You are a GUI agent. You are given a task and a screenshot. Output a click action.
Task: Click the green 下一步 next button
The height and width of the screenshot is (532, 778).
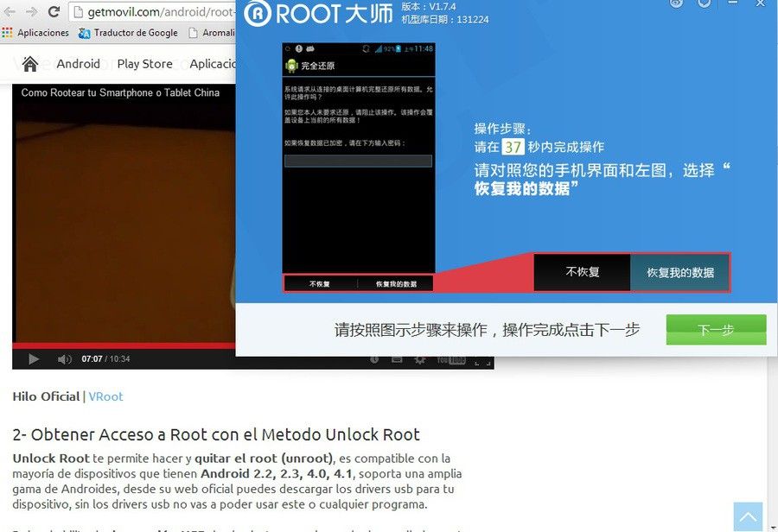click(x=716, y=330)
